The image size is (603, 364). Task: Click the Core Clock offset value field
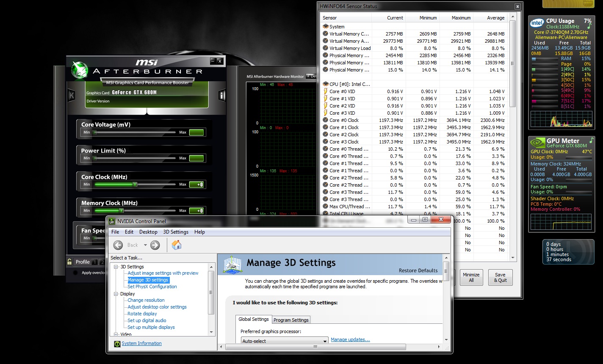(x=196, y=185)
